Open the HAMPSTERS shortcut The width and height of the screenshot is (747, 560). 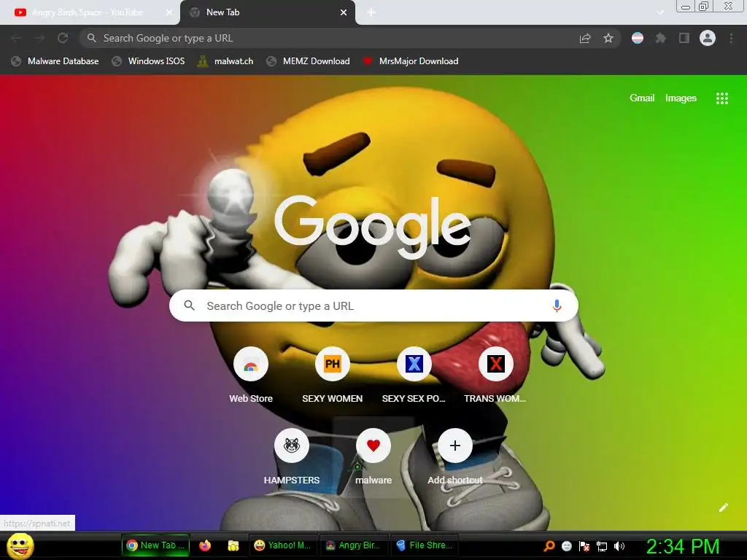[292, 457]
